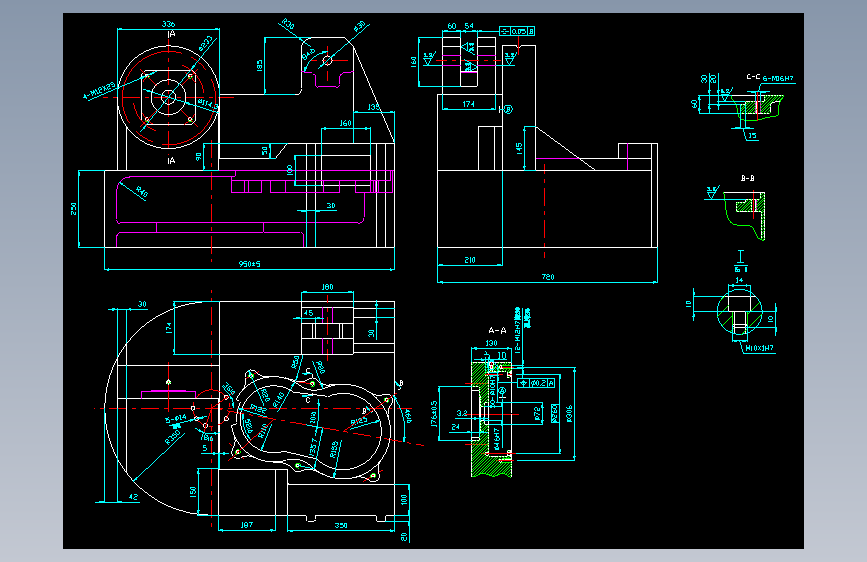Image resolution: width=867 pixels, height=562 pixels.
Task: Select the 160 dimension in front view
Action: click(346, 123)
